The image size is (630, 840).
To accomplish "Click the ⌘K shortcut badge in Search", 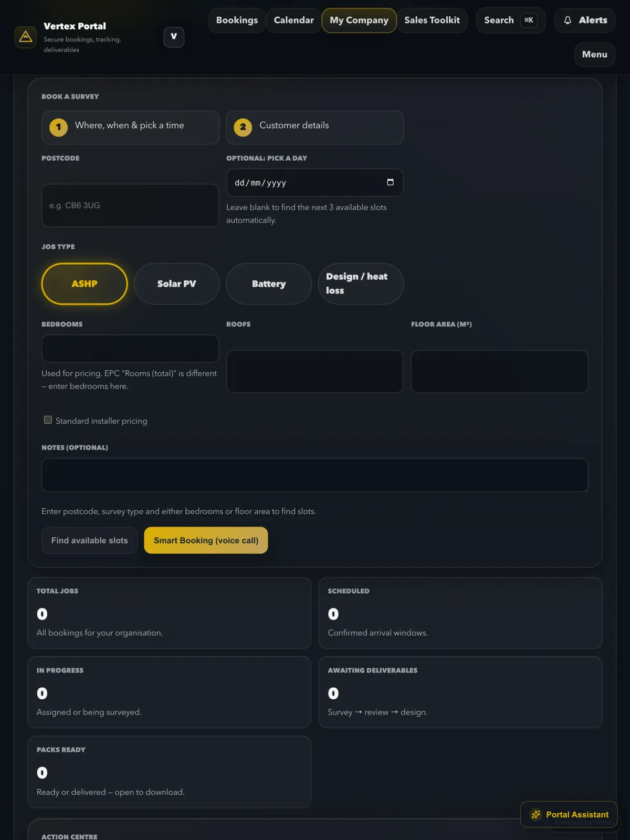I will [x=529, y=20].
